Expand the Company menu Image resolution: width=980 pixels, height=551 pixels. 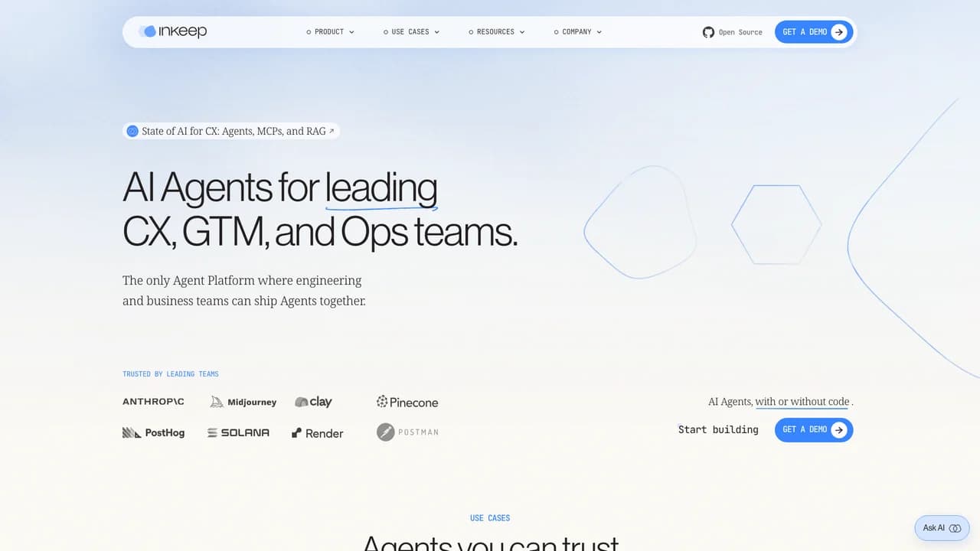pos(577,32)
